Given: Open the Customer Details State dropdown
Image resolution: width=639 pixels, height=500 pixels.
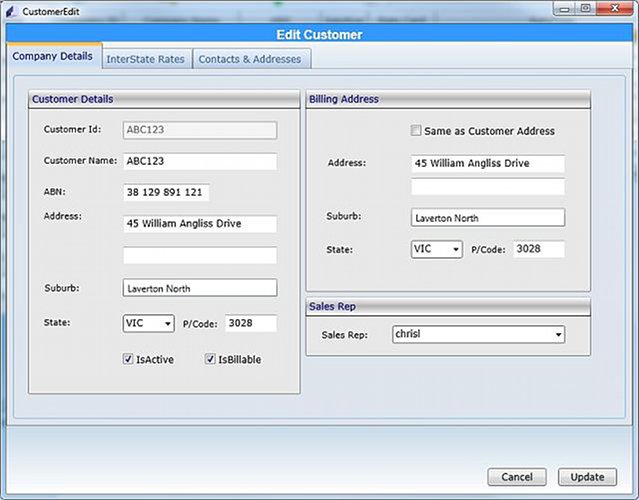Looking at the screenshot, I should 149,323.
